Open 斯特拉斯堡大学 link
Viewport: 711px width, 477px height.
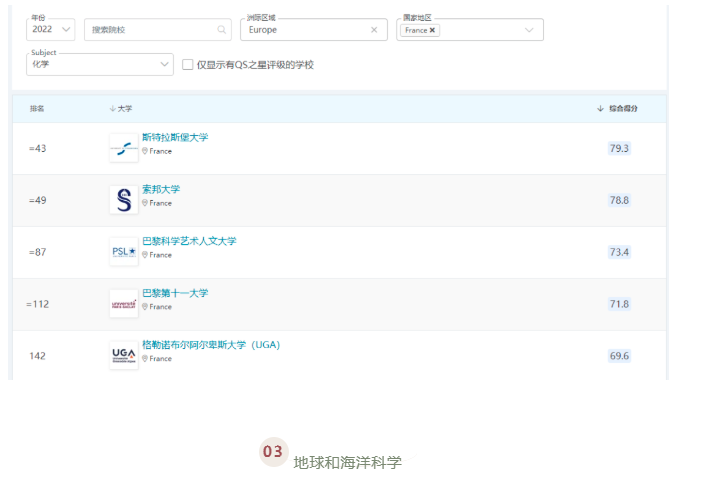point(175,137)
